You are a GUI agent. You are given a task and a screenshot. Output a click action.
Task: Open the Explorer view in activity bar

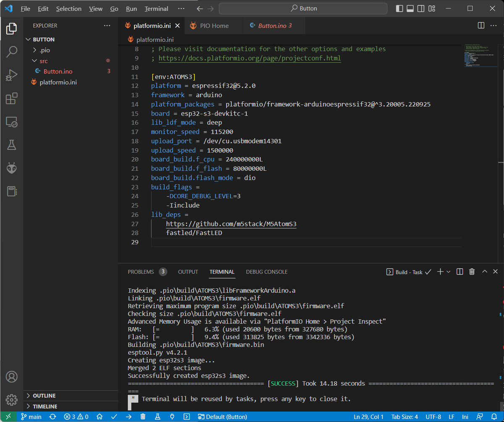11,29
